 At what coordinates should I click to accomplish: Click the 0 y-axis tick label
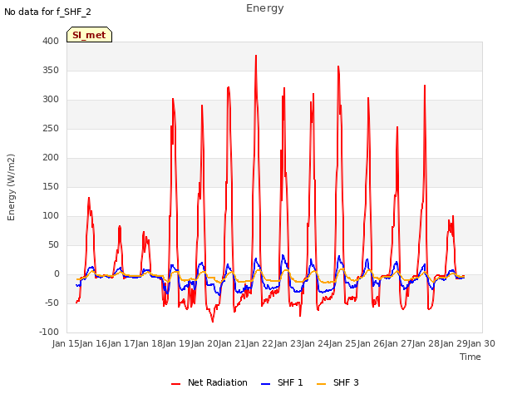(x=57, y=273)
